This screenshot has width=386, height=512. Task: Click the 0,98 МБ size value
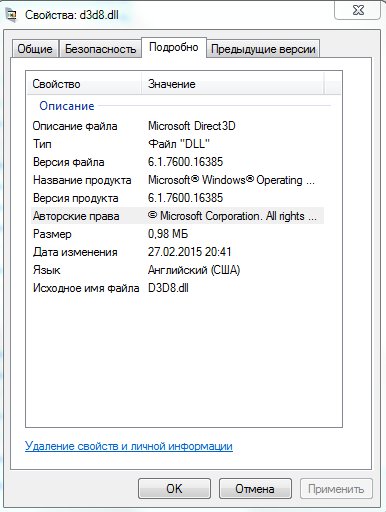coord(168,234)
